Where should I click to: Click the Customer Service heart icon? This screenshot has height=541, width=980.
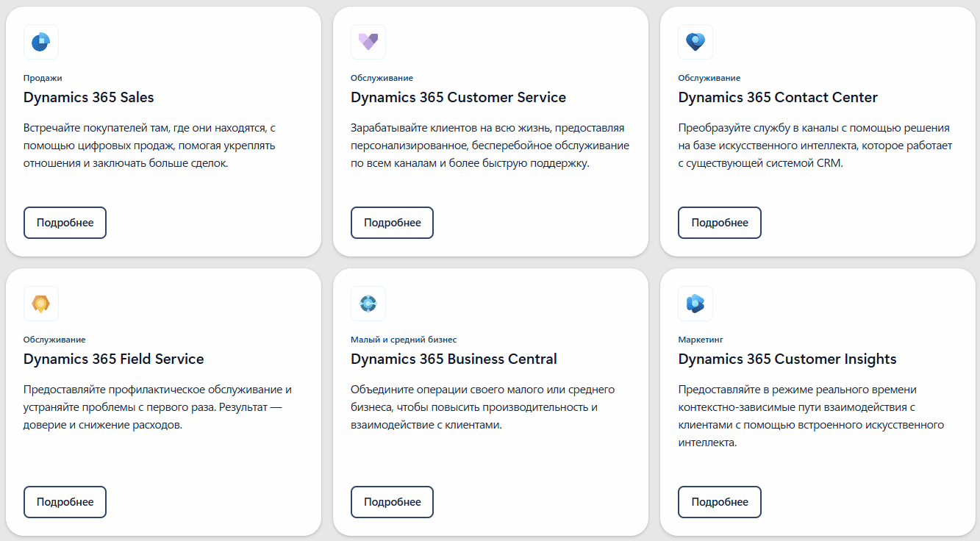[x=368, y=42]
